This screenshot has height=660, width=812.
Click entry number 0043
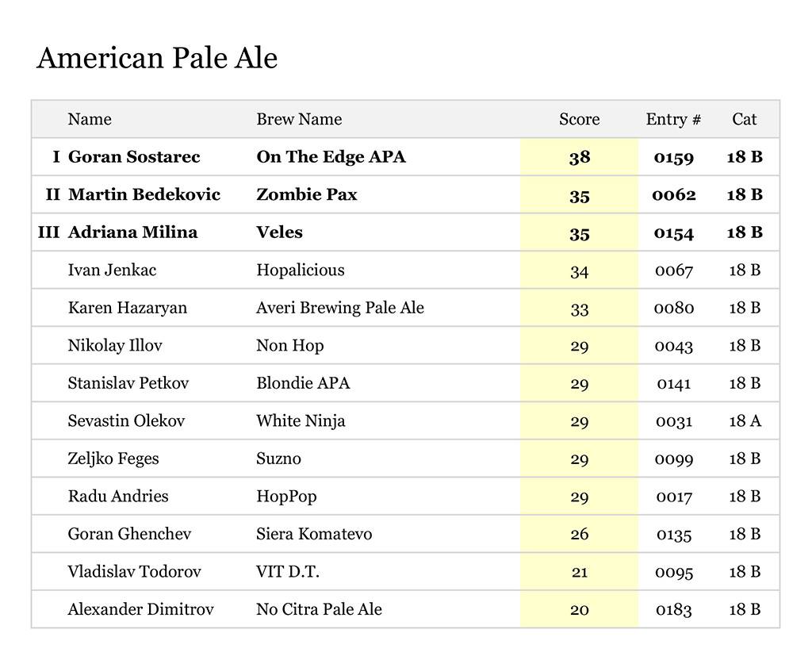pos(674,346)
